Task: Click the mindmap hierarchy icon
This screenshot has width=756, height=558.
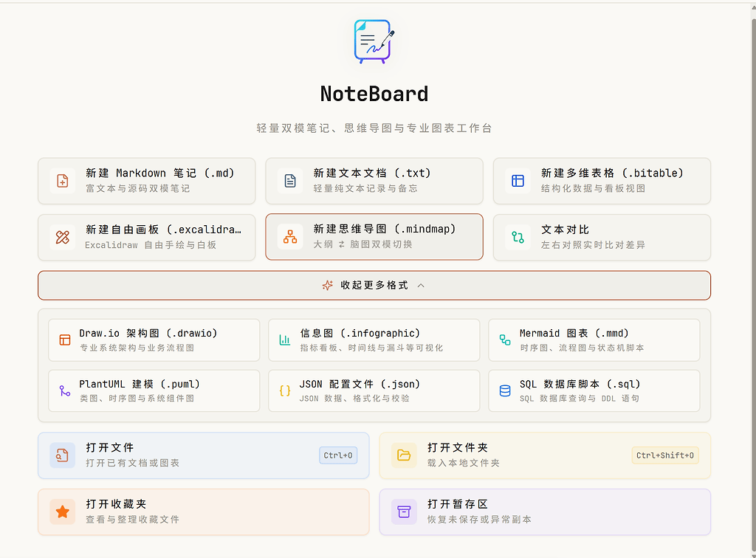Action: click(x=290, y=237)
